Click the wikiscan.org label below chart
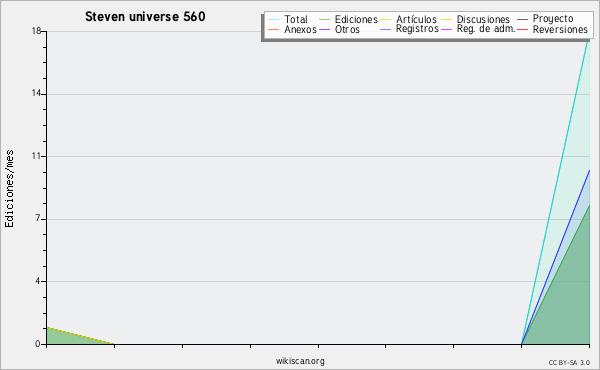 pyautogui.click(x=300, y=361)
